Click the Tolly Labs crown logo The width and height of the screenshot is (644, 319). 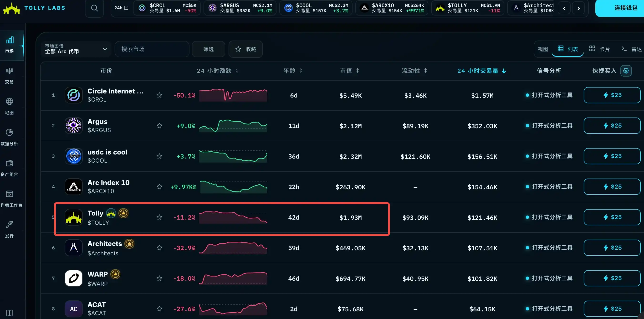11,8
